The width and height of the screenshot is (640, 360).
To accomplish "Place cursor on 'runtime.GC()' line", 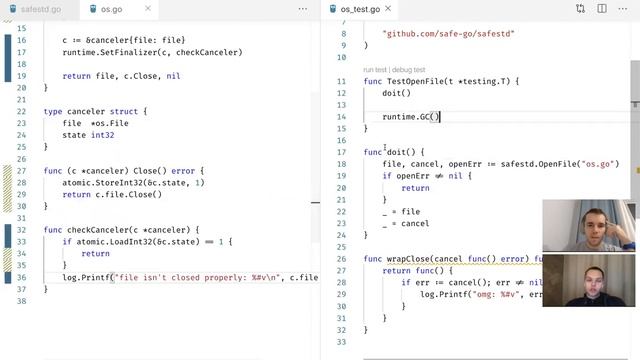I will (411, 117).
